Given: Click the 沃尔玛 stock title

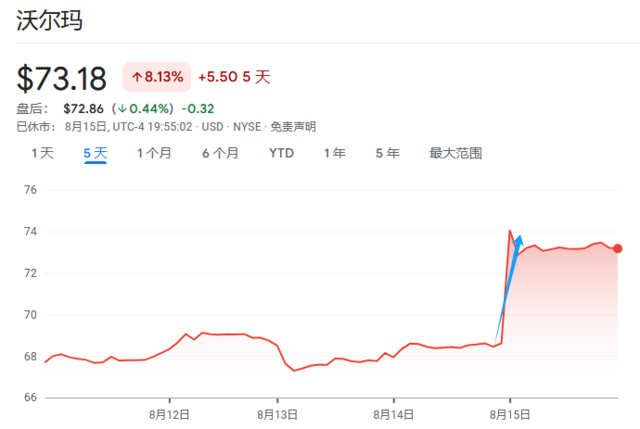Looking at the screenshot, I should click(x=49, y=20).
